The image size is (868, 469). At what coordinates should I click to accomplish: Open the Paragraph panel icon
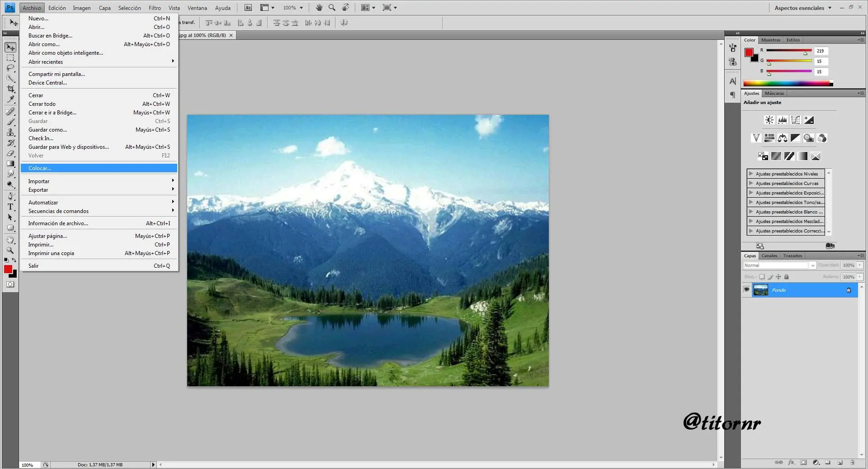pos(733,95)
